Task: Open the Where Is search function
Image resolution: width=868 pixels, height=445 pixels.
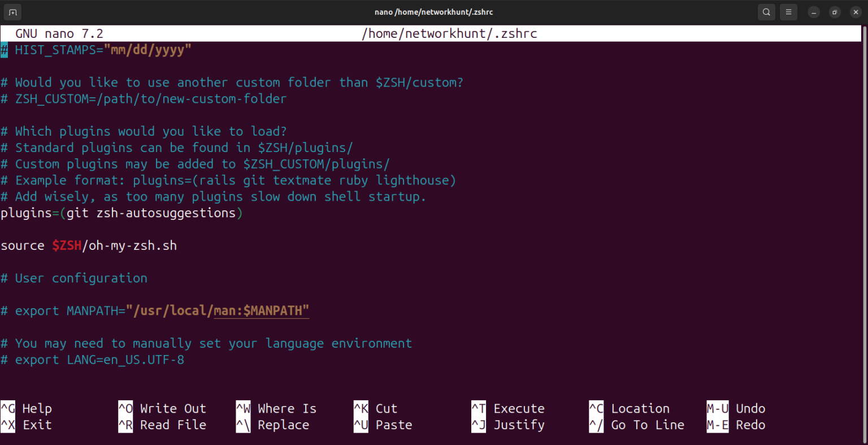Action: click(243, 408)
